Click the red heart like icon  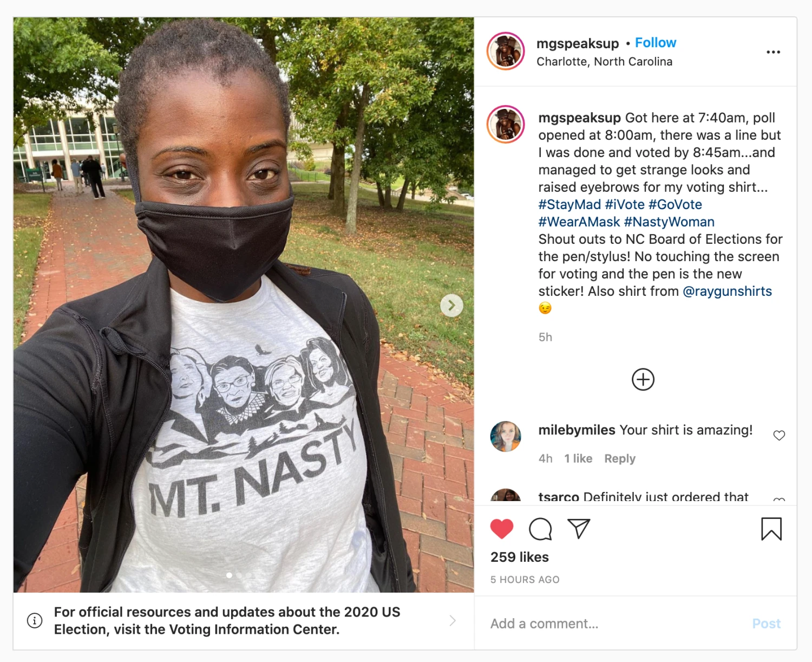502,529
